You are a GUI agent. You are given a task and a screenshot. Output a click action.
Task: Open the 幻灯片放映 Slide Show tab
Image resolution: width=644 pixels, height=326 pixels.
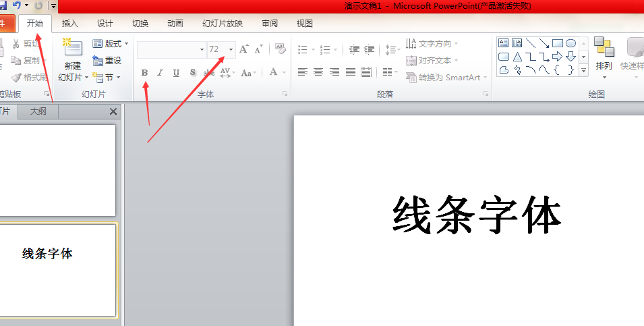pos(223,24)
